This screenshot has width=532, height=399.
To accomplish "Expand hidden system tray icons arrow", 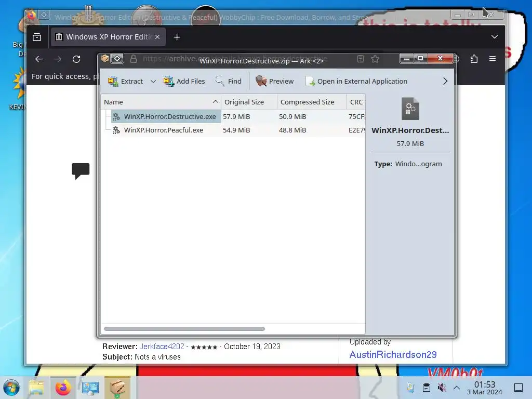I will coord(457,388).
